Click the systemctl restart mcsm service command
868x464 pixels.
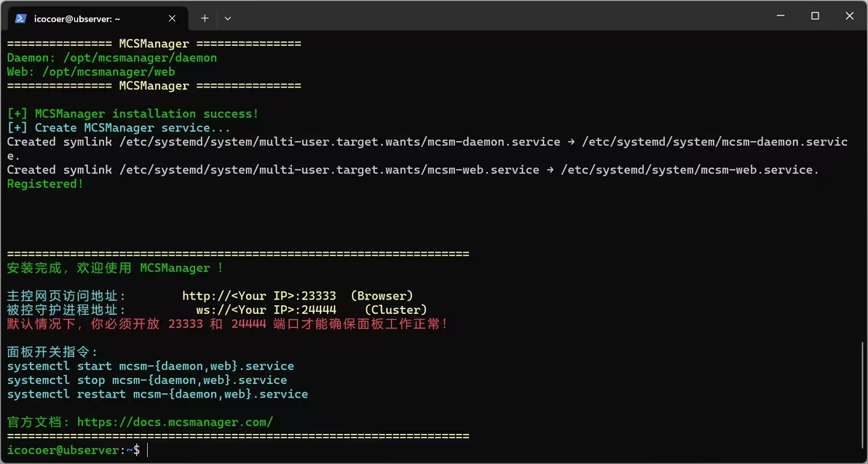click(157, 394)
